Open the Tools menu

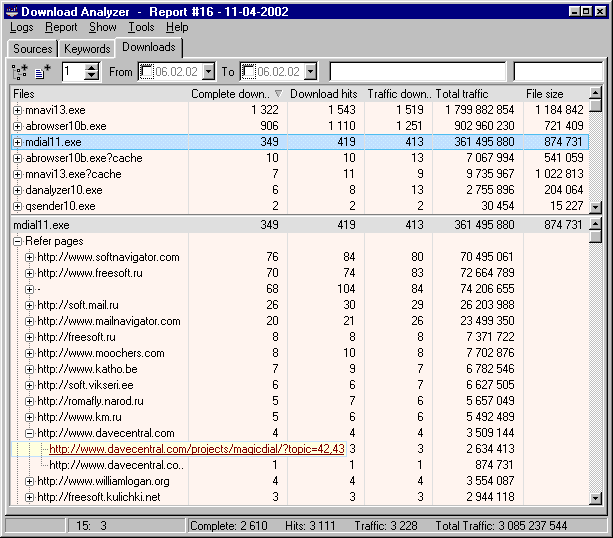(141, 27)
